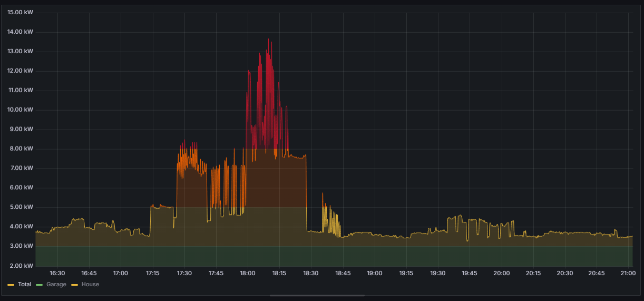Click the "17:00" time axis label
Image resolution: width=644 pixels, height=301 pixels.
coord(121,273)
